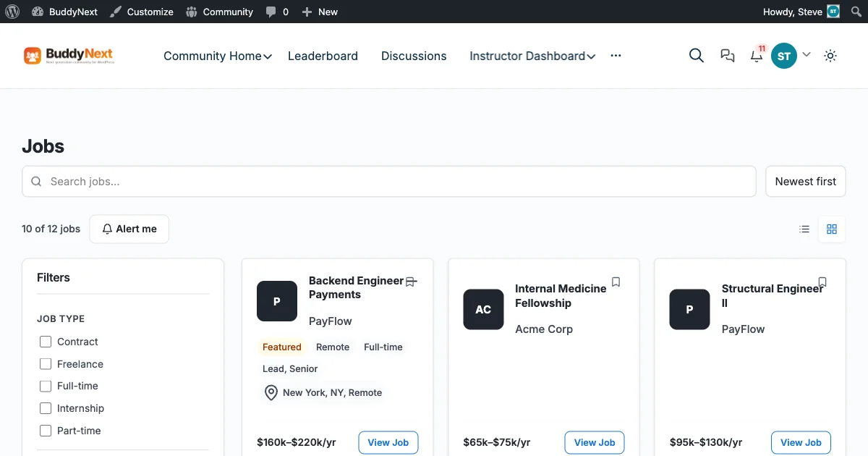Open the more menu ellipsis in navigation
The width and height of the screenshot is (868, 456).
tap(616, 56)
